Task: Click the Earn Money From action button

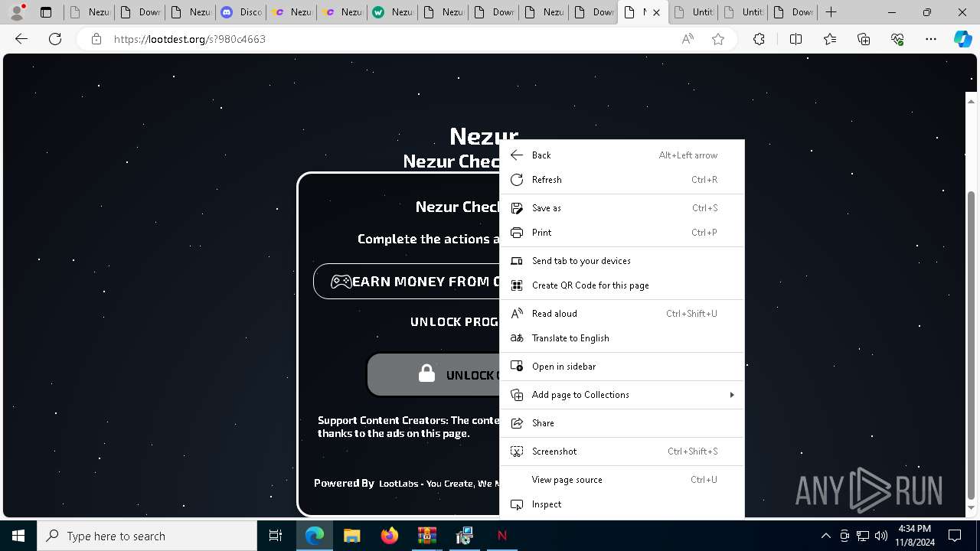Action: click(x=407, y=282)
